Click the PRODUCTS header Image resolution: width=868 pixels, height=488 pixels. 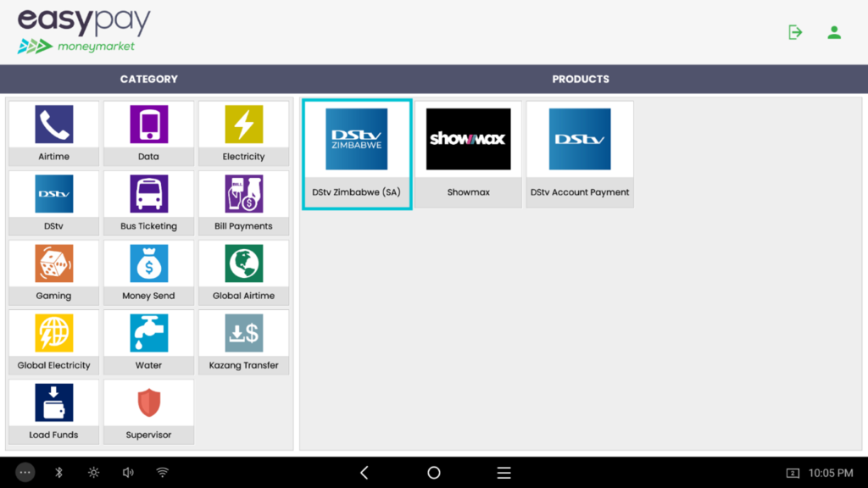[581, 79]
